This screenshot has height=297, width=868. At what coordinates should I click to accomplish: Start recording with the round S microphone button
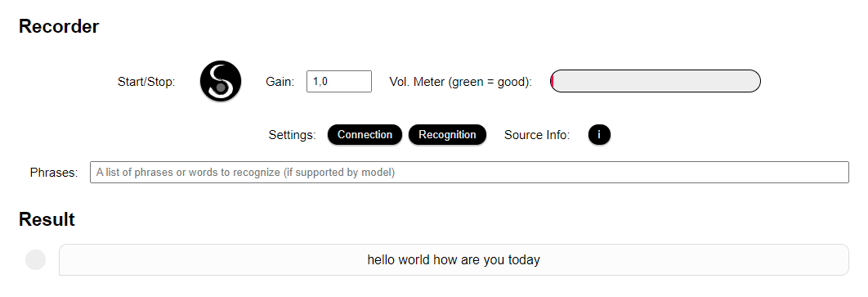[x=221, y=82]
